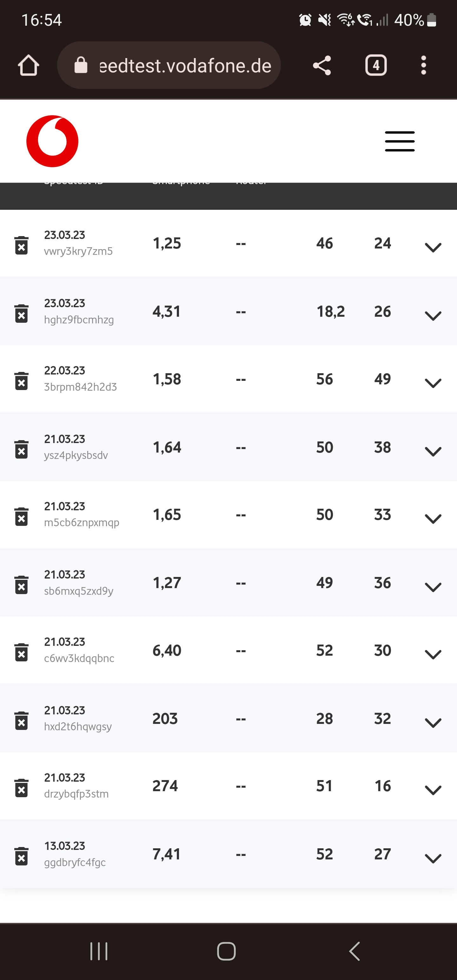
Task: Open the Vodafone hamburger menu
Action: [x=400, y=142]
